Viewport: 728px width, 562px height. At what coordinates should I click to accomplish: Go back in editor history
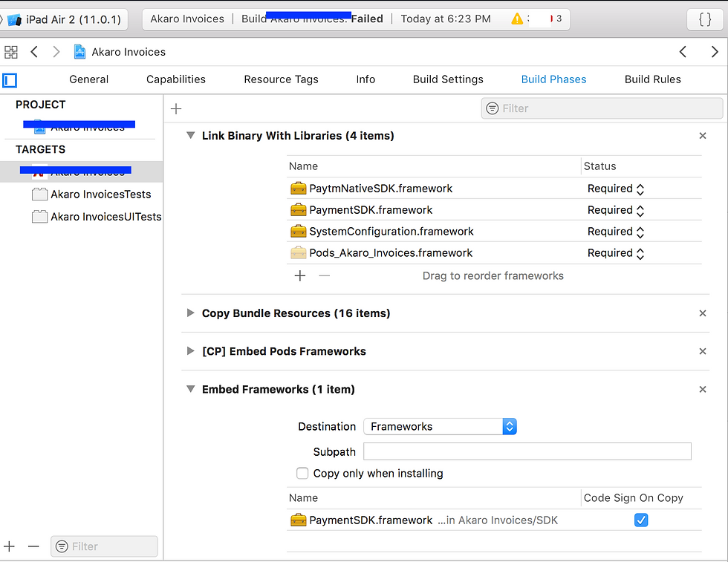pyautogui.click(x=34, y=51)
